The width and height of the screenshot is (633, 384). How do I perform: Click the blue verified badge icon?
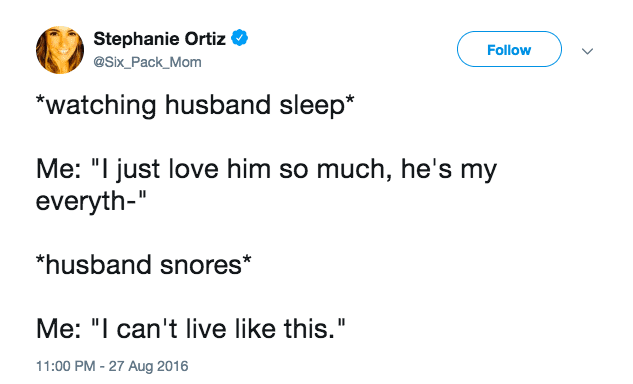click(x=239, y=38)
